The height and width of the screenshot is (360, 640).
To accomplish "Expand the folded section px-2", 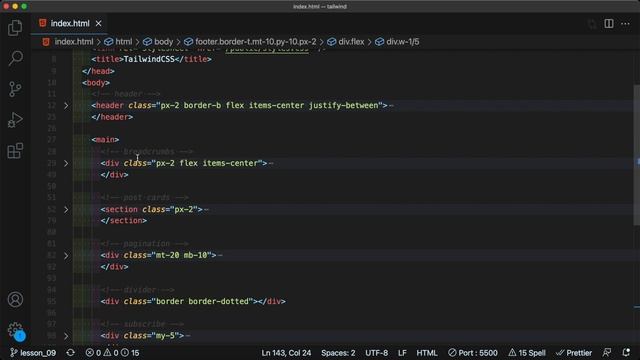I will click(x=66, y=209).
